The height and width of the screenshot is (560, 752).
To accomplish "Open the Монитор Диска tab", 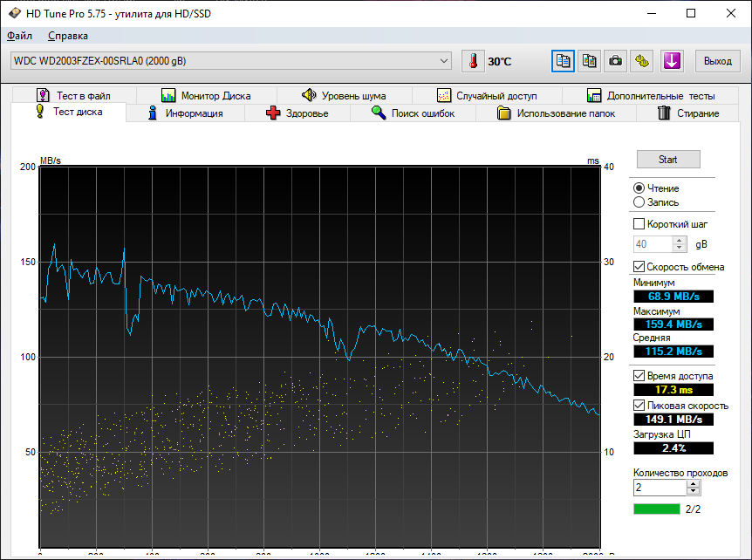I will (206, 95).
